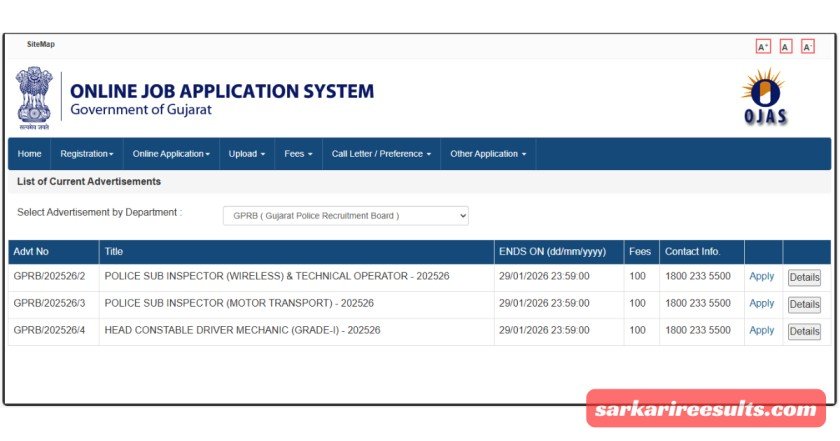The width and height of the screenshot is (840, 441).
Task: Reset font size with middle A icon
Action: [x=786, y=47]
